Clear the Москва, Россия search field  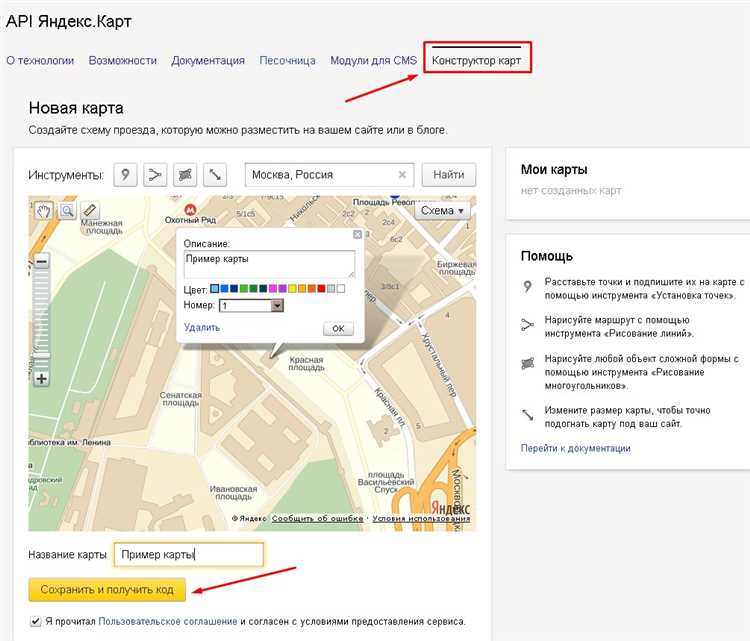tap(402, 175)
